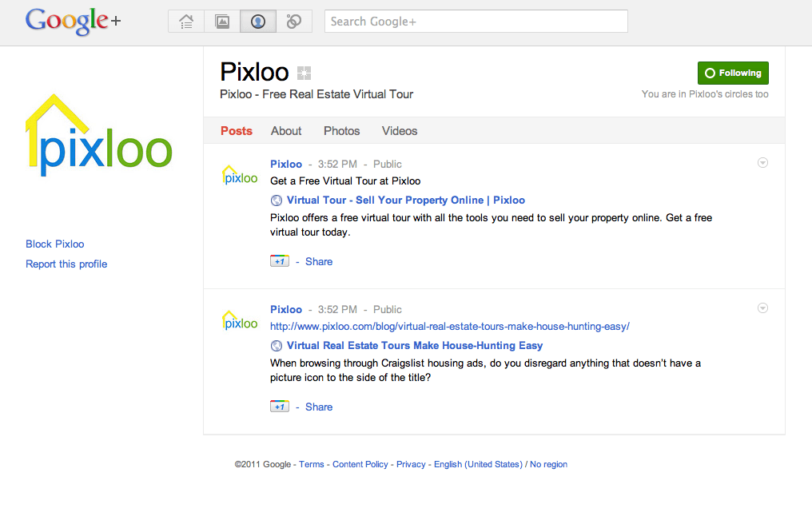The image size is (812, 520).
Task: Expand the English (United States) language selector
Action: pos(477,464)
